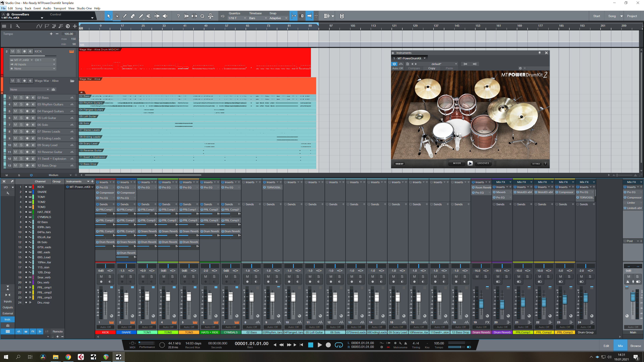
Task: Open the Quantize 1/16 T dropdown
Action: tap(237, 18)
